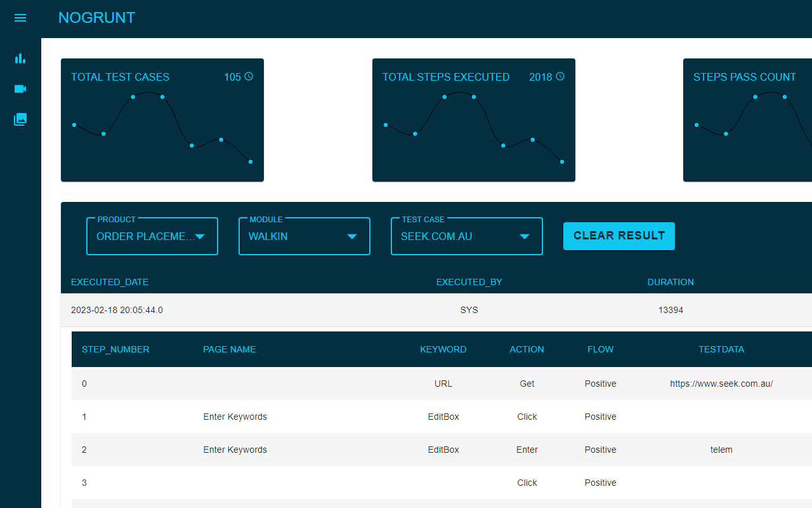Click the FLOW column header
The height and width of the screenshot is (508, 812).
(x=601, y=349)
